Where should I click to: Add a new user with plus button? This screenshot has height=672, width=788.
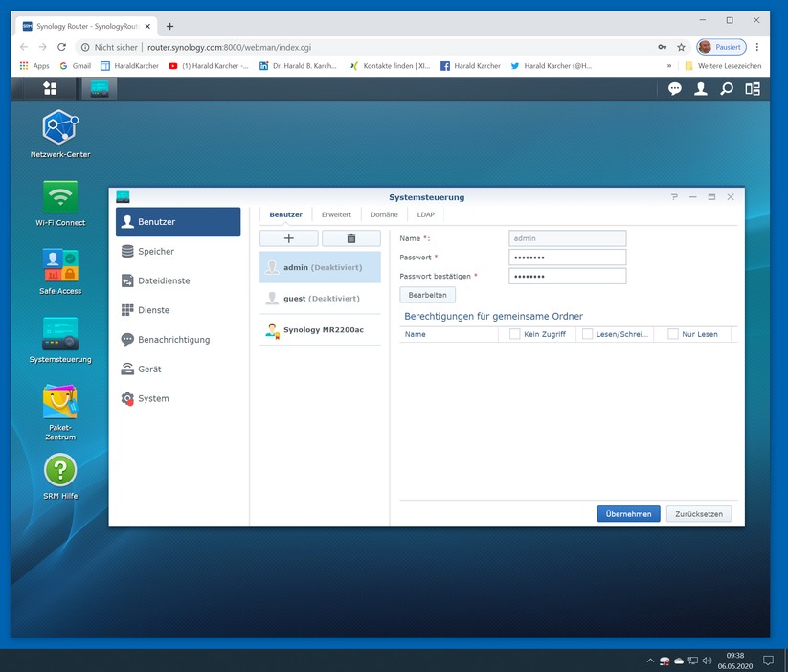(x=288, y=238)
